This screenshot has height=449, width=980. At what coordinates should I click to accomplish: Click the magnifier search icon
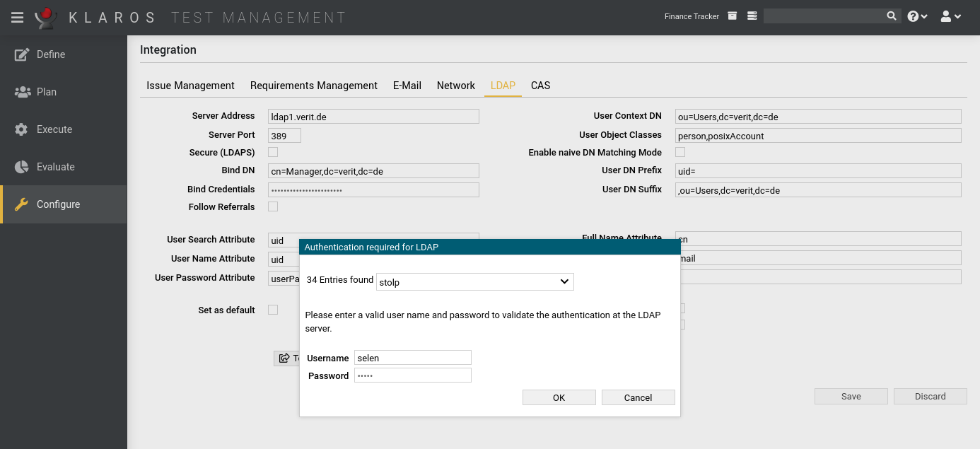[x=892, y=16]
